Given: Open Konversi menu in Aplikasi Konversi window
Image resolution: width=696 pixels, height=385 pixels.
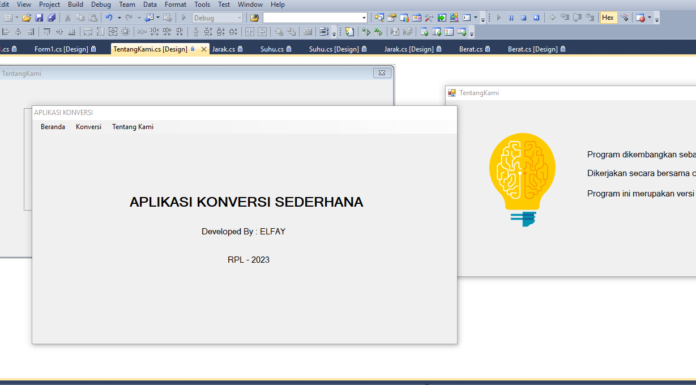Looking at the screenshot, I should [88, 127].
